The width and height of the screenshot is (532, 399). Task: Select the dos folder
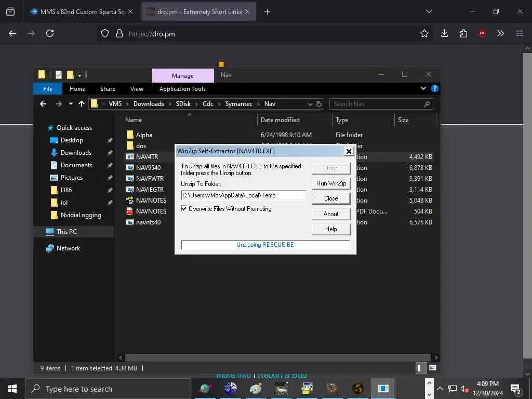pyautogui.click(x=141, y=146)
